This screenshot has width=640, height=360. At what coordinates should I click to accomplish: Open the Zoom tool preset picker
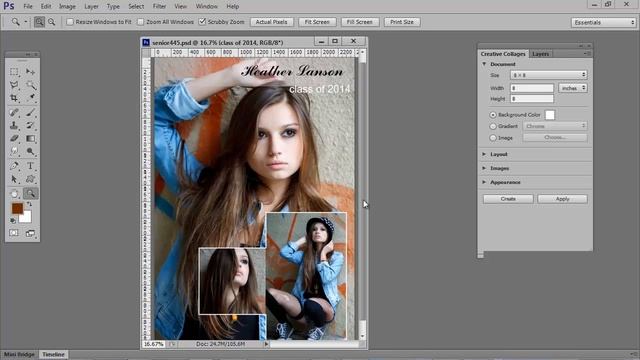click(x=26, y=22)
